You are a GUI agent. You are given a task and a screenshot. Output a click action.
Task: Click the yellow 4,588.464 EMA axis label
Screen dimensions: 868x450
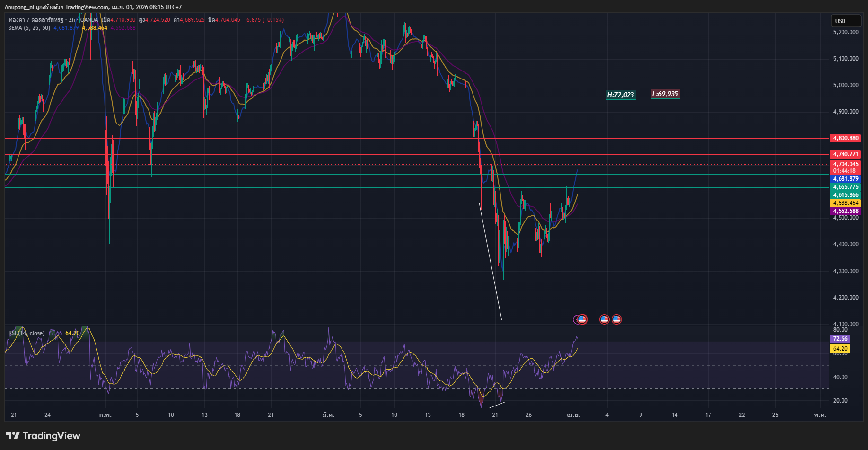point(845,203)
